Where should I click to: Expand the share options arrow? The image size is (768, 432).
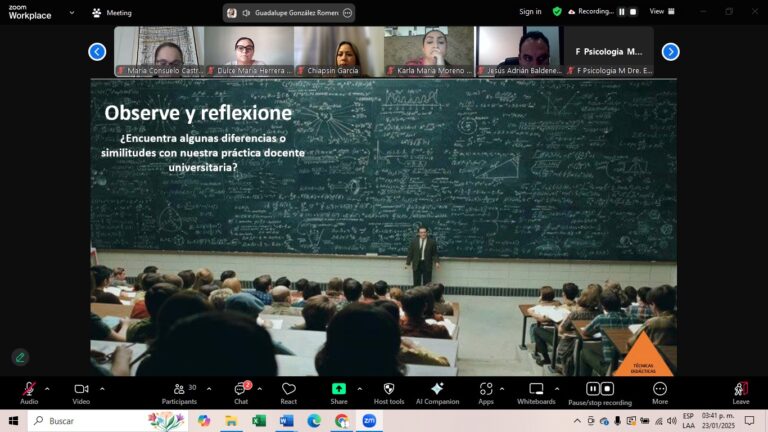coord(360,389)
